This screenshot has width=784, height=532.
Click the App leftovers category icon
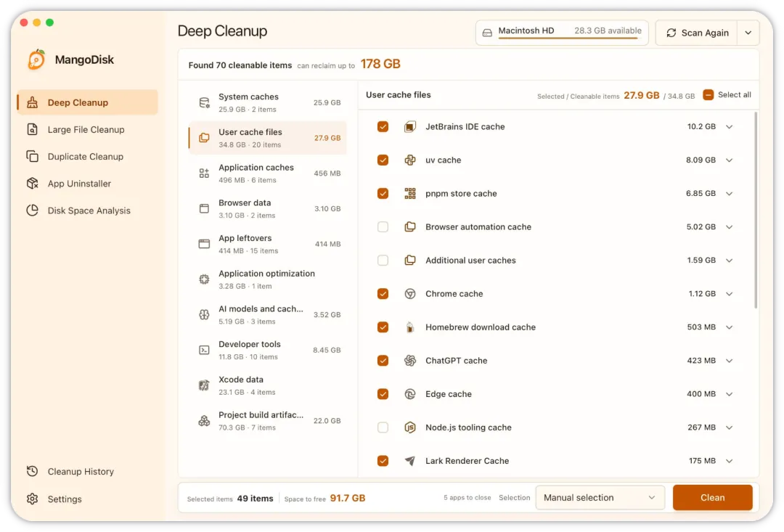(204, 244)
